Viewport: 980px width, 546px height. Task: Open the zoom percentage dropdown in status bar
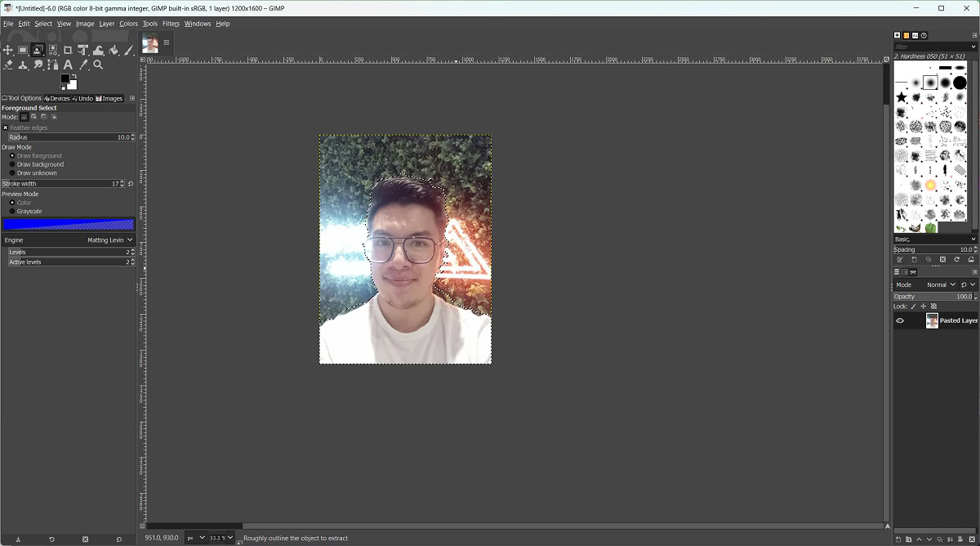[x=221, y=538]
